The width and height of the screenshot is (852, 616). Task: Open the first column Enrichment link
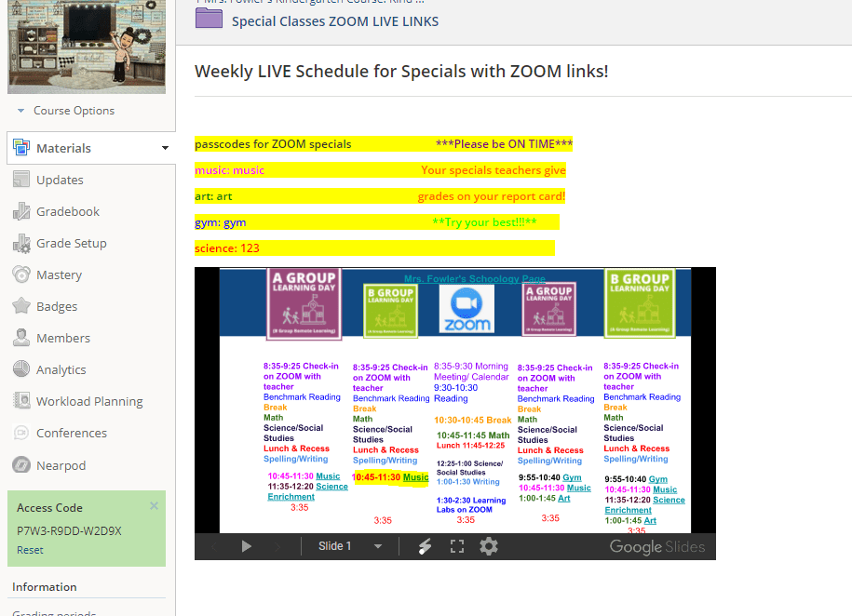click(x=291, y=497)
